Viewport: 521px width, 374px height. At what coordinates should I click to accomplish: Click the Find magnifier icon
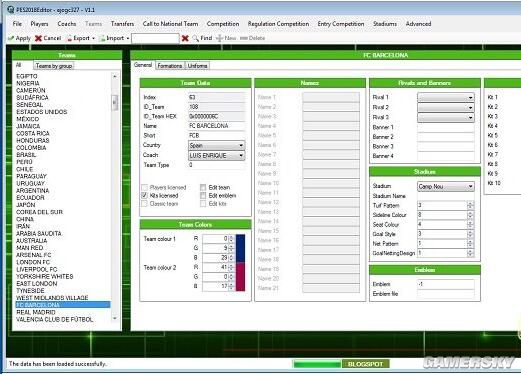coord(195,38)
